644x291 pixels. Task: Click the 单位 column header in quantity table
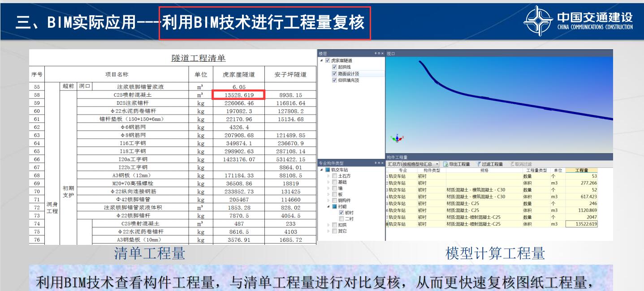point(558,170)
